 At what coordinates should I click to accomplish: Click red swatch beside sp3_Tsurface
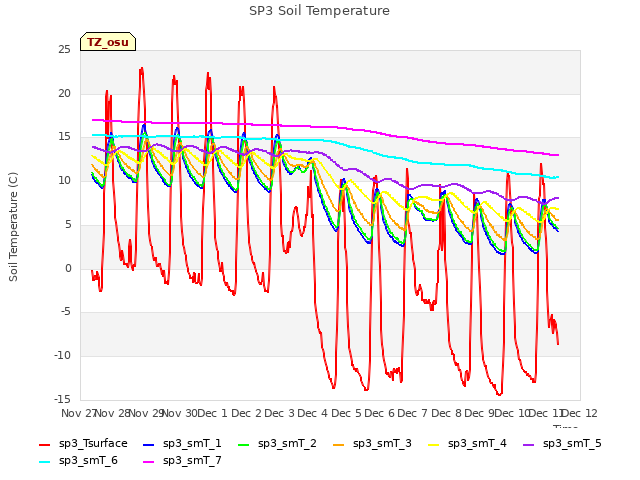[x=44, y=444]
